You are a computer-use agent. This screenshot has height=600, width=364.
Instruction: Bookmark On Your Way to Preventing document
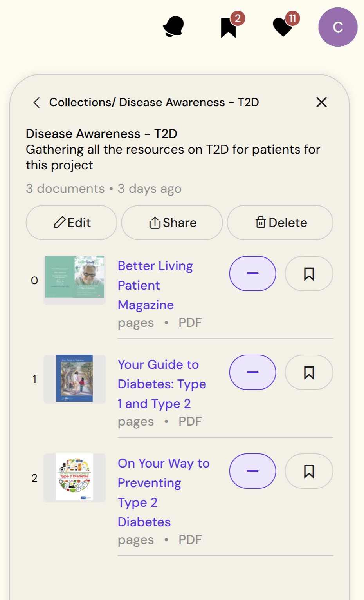(309, 471)
